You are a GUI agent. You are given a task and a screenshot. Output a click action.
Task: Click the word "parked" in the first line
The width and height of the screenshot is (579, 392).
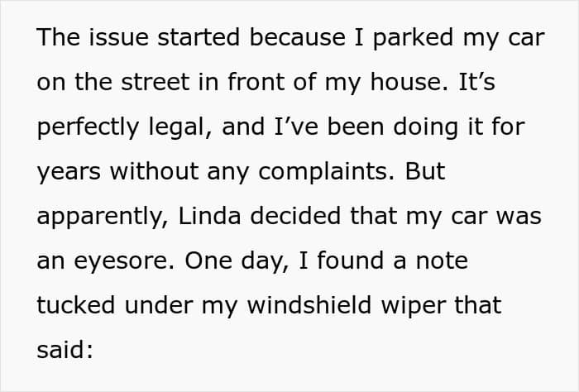point(413,38)
